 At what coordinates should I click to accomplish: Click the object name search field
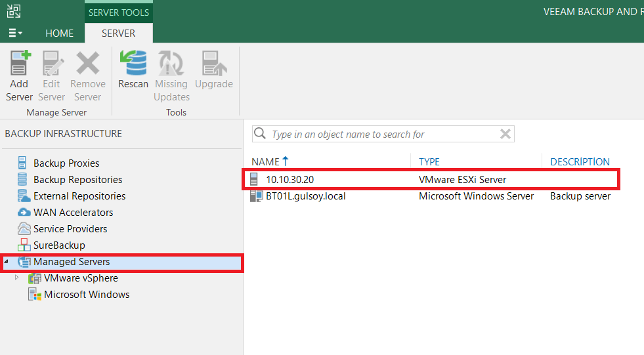tap(381, 135)
